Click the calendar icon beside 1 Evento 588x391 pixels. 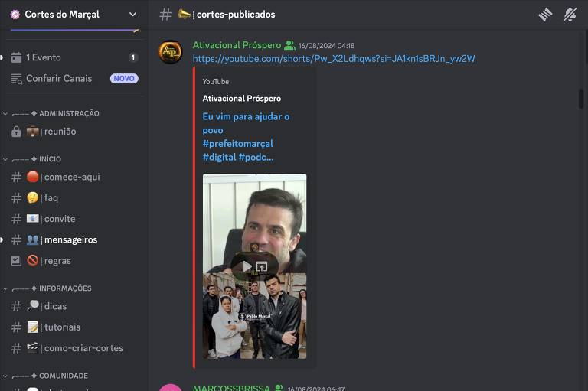(16, 57)
